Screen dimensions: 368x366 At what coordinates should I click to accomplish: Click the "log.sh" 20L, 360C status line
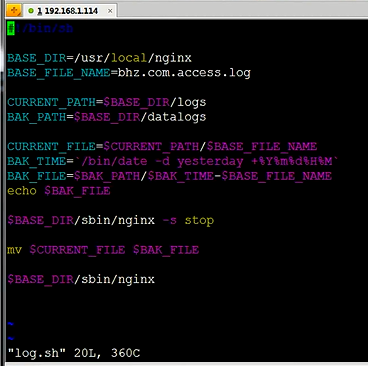tap(74, 353)
